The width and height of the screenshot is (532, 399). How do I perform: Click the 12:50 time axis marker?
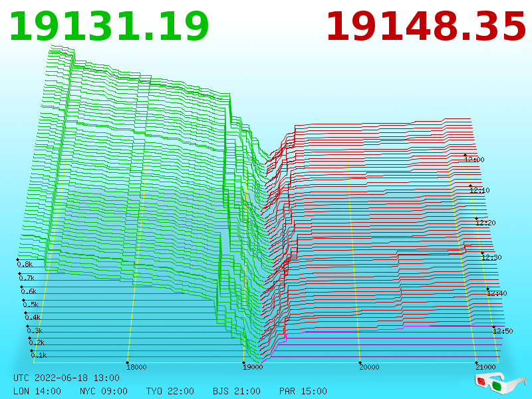tap(503, 331)
